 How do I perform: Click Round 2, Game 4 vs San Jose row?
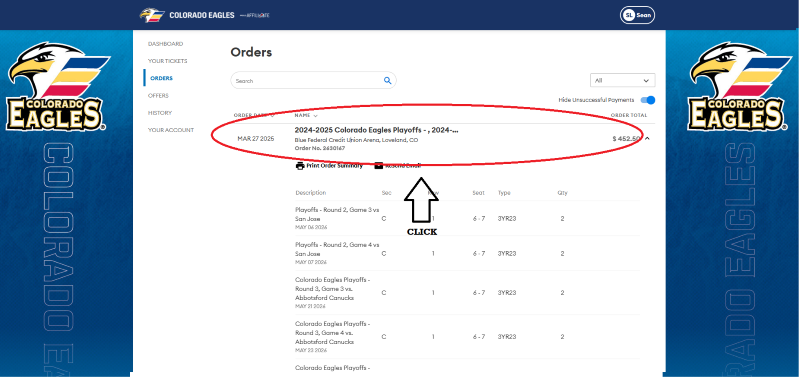[467, 254]
